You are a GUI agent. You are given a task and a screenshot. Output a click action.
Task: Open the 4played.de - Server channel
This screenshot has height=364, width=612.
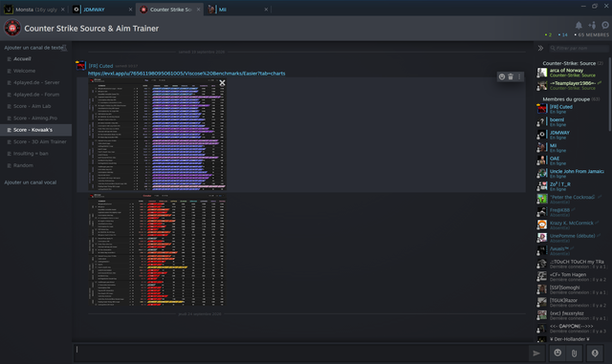pos(36,83)
